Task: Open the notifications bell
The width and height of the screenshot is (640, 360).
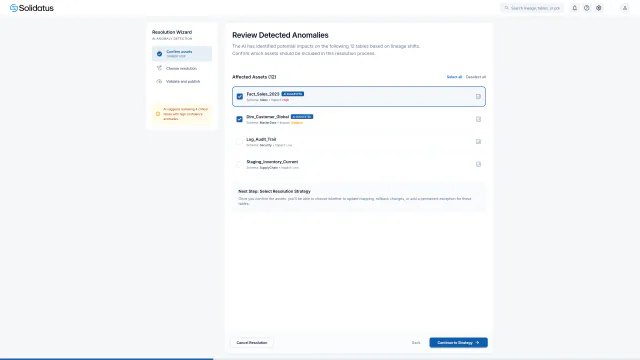Action: click(x=574, y=8)
